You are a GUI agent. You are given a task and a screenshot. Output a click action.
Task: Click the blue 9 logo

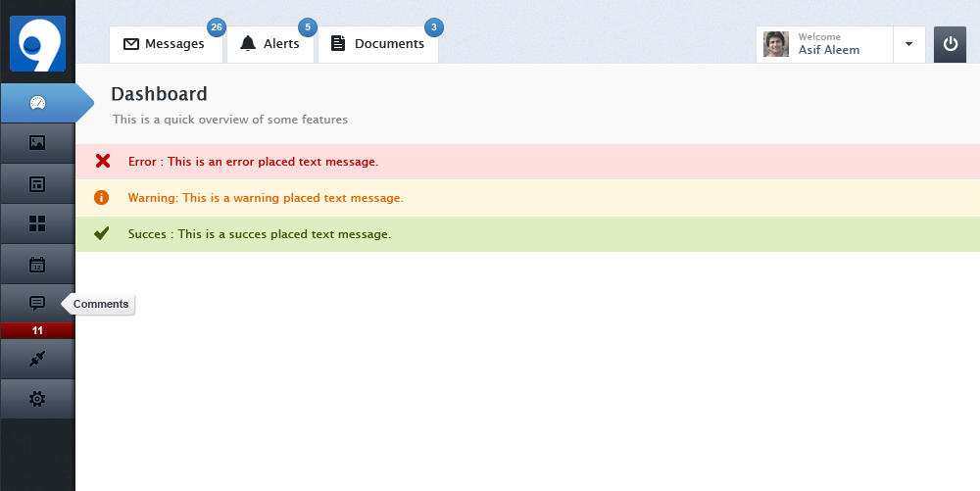point(37,43)
